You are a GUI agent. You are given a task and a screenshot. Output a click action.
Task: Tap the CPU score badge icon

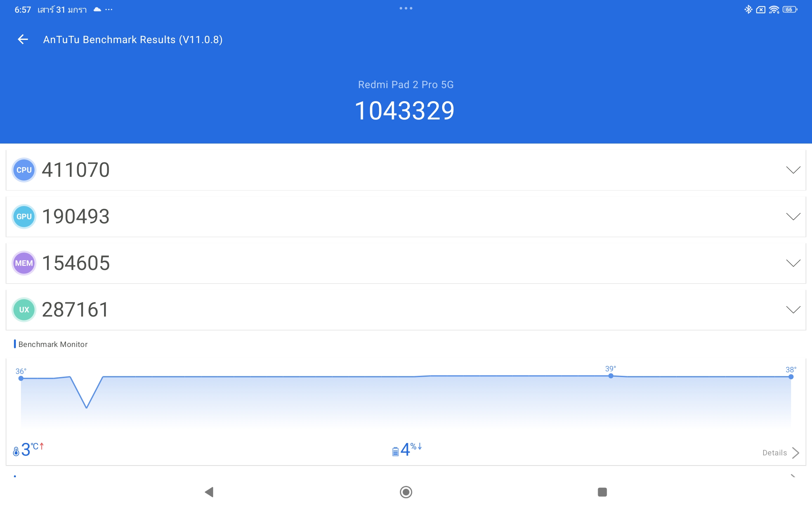24,170
